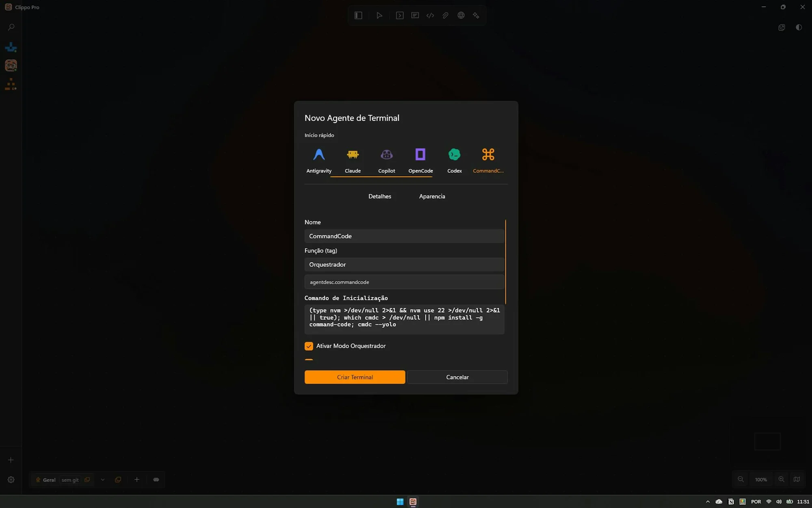The image size is (812, 508).
Task: Click the minimap icon at bottom right
Action: (797, 479)
